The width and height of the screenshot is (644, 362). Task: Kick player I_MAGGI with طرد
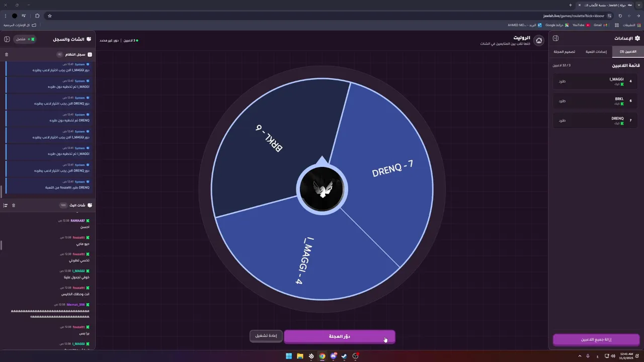pos(562,81)
